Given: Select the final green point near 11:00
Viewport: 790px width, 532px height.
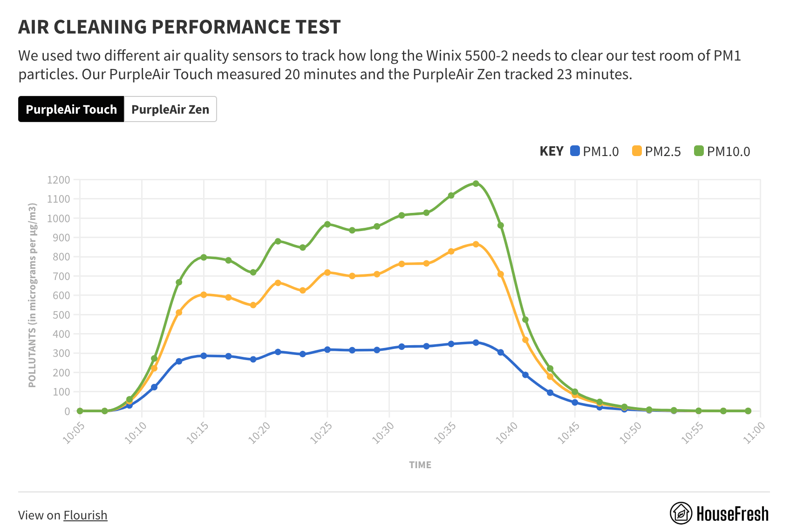Looking at the screenshot, I should click(748, 411).
